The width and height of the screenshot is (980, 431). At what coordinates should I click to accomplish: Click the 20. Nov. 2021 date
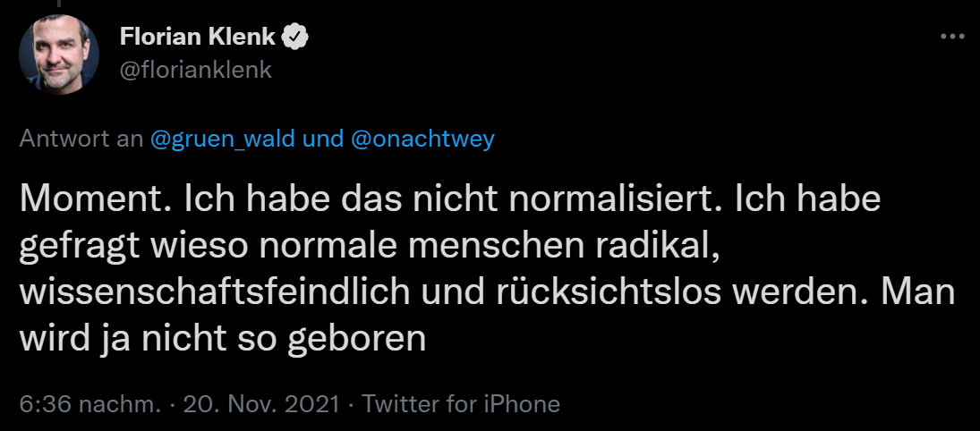(261, 404)
